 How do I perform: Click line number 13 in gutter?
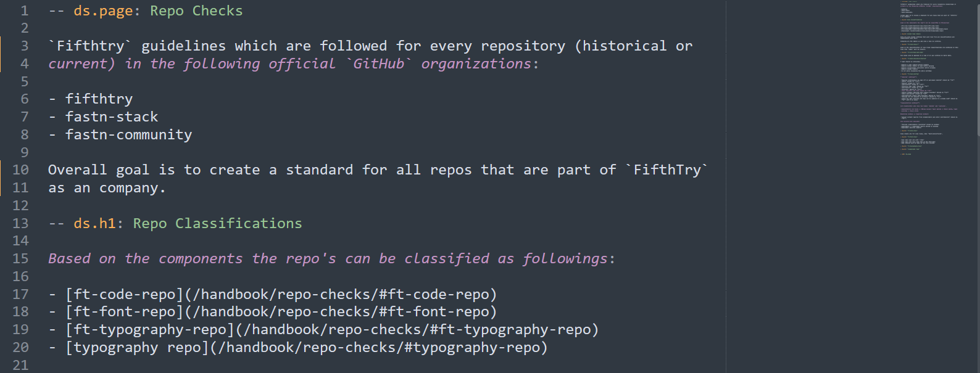(20, 223)
